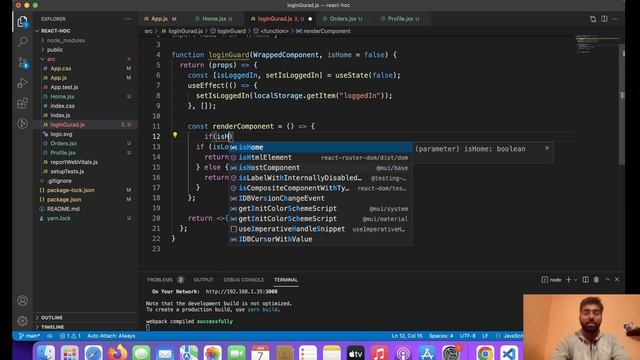Viewport: 640px width, 360px height.
Task: Collapse the src folder
Action: click(x=50, y=59)
